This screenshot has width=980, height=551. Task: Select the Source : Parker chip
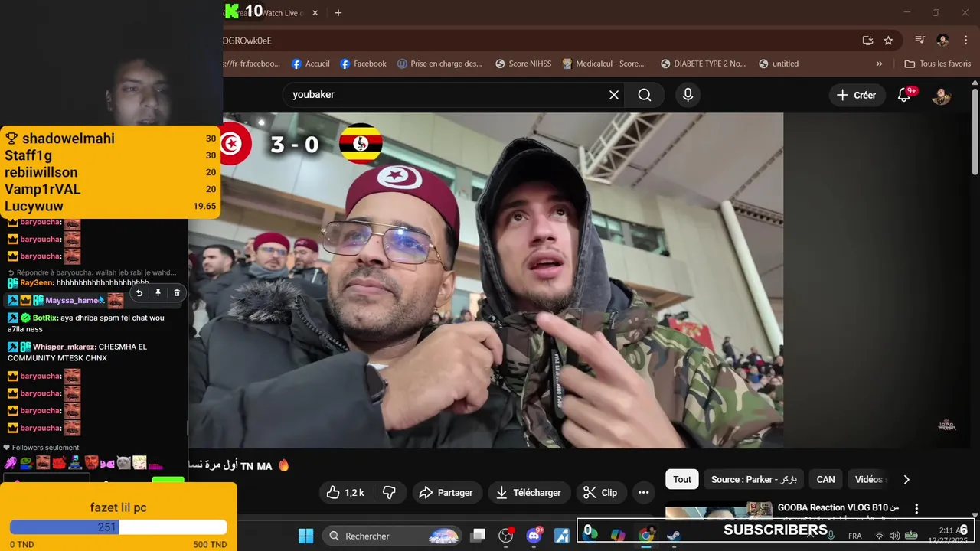click(754, 480)
